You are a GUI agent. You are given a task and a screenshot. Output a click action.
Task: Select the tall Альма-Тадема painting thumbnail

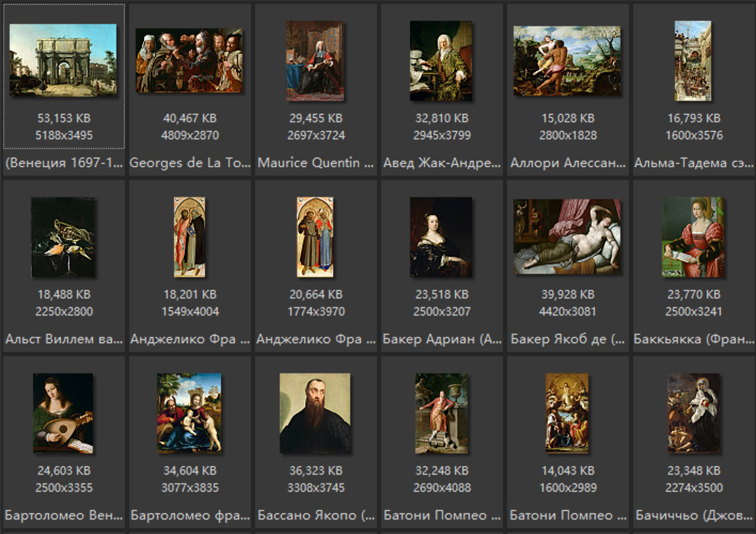click(693, 61)
